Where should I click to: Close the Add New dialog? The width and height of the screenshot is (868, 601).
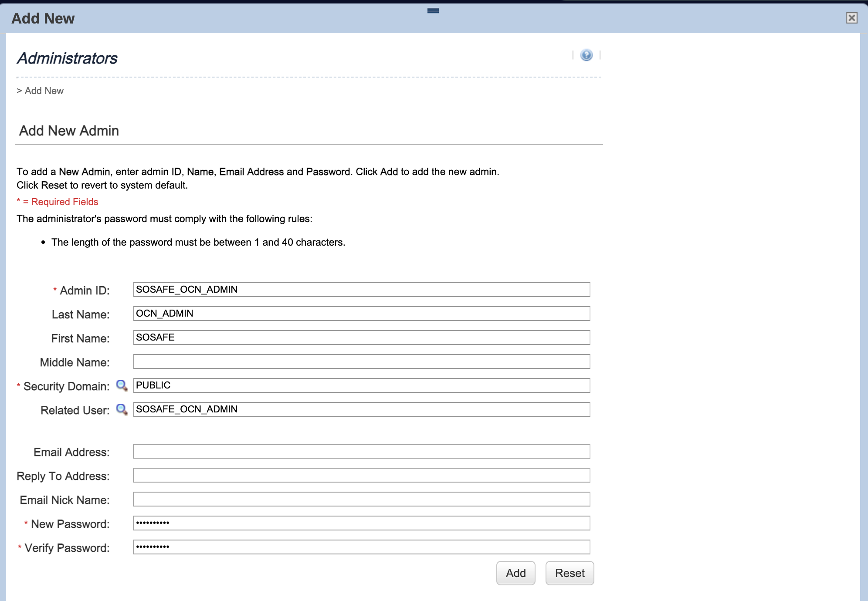(x=851, y=18)
